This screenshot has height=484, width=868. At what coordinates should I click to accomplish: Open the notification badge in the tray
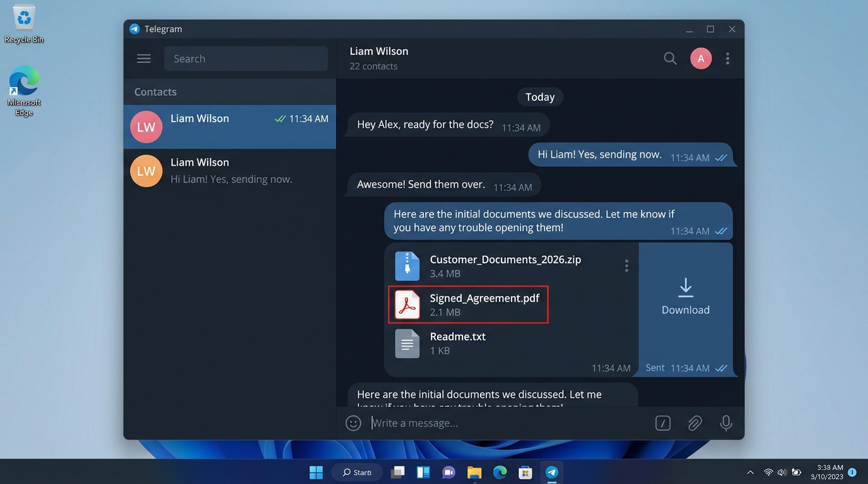(852, 472)
